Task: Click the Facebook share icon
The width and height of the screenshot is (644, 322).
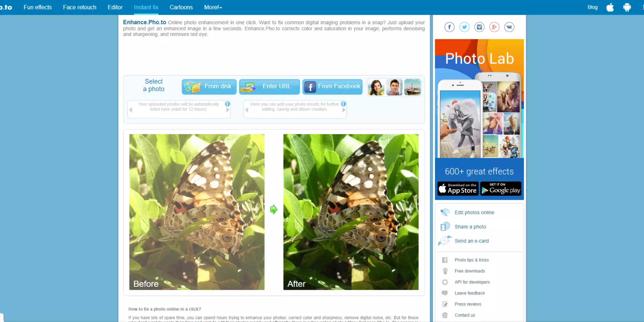Action: point(449,27)
